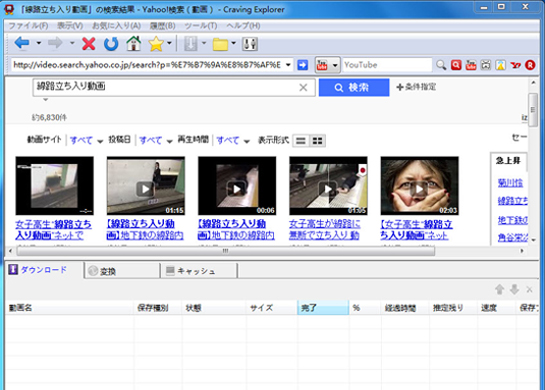Move selected download down arrow
Viewport: 545px width, 390px height.
point(514,289)
